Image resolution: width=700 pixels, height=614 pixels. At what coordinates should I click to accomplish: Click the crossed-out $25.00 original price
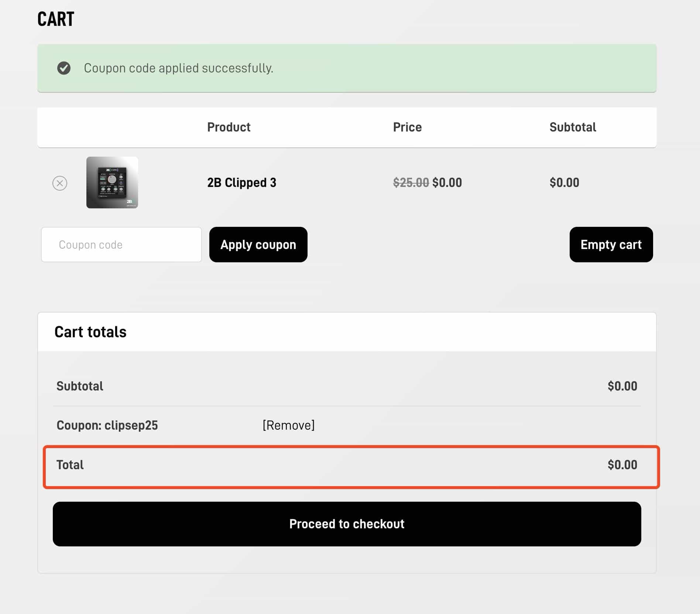411,183
